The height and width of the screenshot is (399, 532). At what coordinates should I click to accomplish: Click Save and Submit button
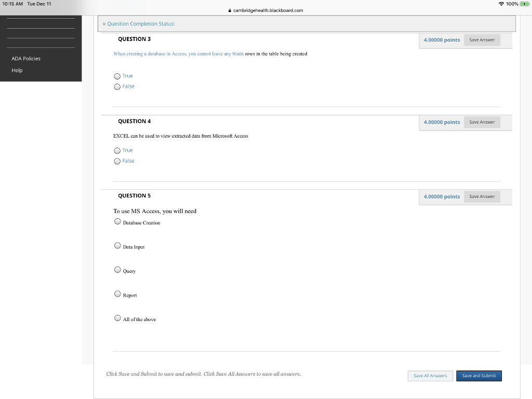pyautogui.click(x=478, y=376)
